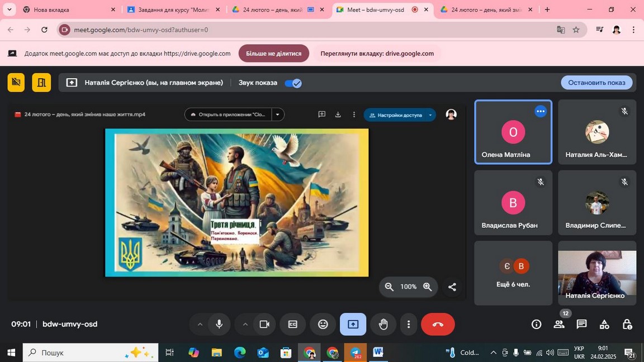The width and height of the screenshot is (644, 362).
Task: Expand the video settings arrow beside camera
Action: click(x=245, y=324)
